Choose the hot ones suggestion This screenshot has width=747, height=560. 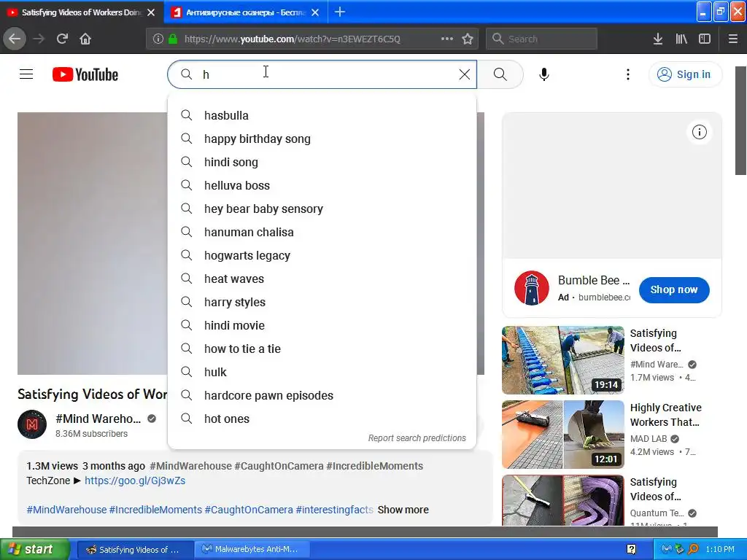322,419
